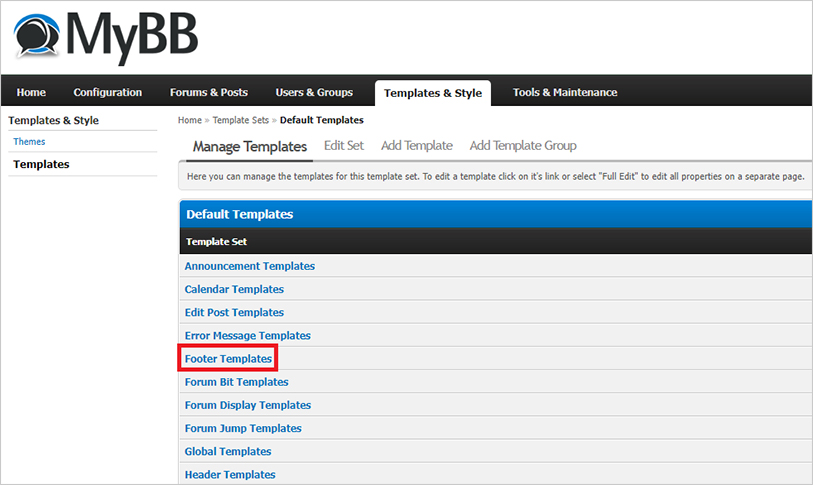Open Edit Post Templates group
The height and width of the screenshot is (485, 813).
[x=234, y=313]
